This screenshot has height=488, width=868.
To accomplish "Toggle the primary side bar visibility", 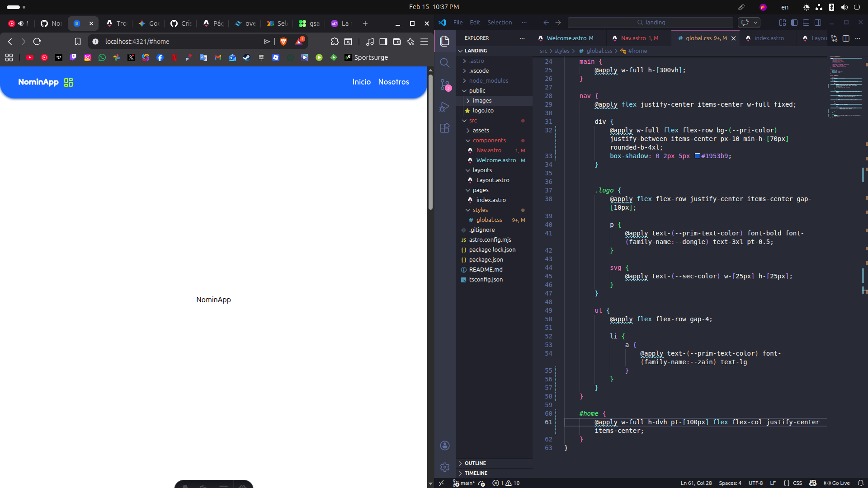I will pyautogui.click(x=794, y=22).
